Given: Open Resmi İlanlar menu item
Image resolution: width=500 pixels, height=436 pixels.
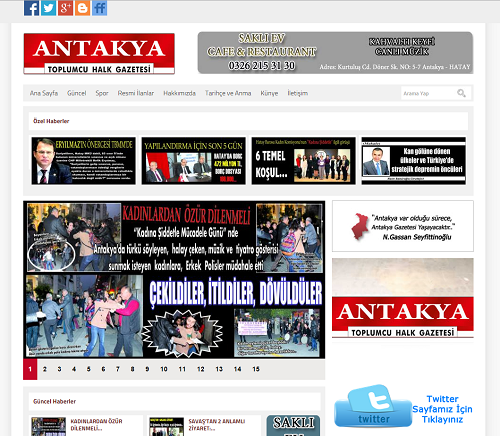Looking at the screenshot, I should tap(136, 93).
